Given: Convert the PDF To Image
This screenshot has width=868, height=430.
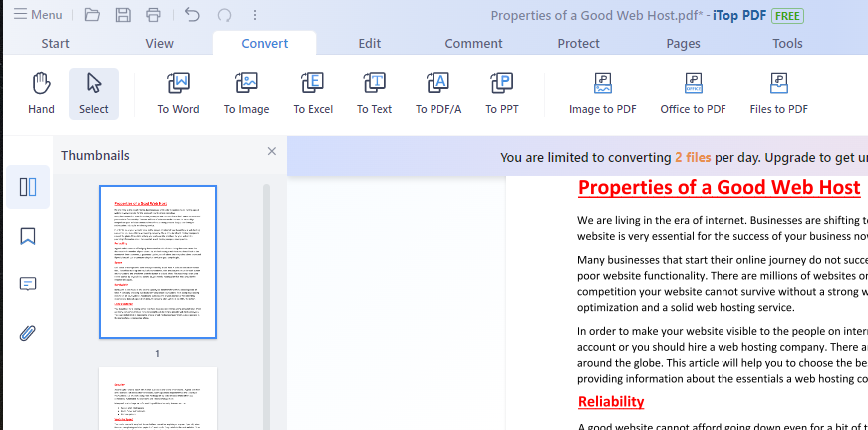Looking at the screenshot, I should [x=246, y=93].
